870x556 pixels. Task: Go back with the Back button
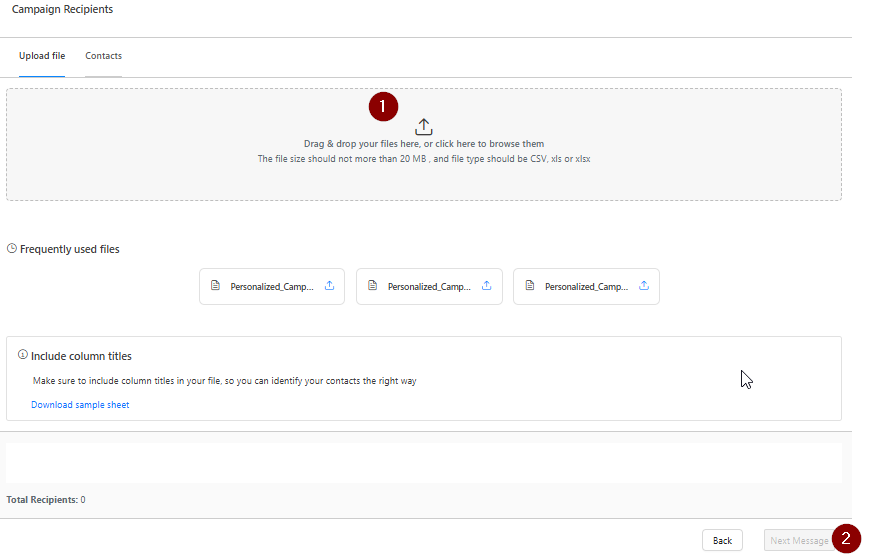[722, 540]
